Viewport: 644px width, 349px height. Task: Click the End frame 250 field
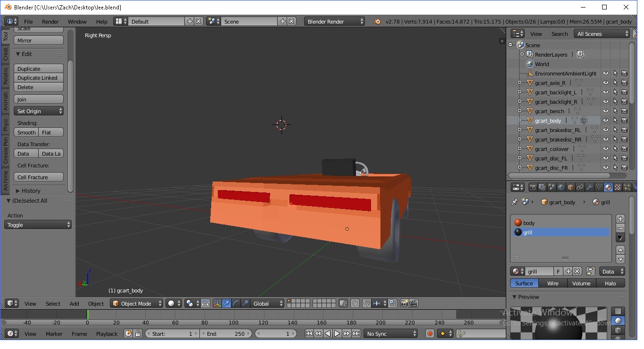point(226,333)
